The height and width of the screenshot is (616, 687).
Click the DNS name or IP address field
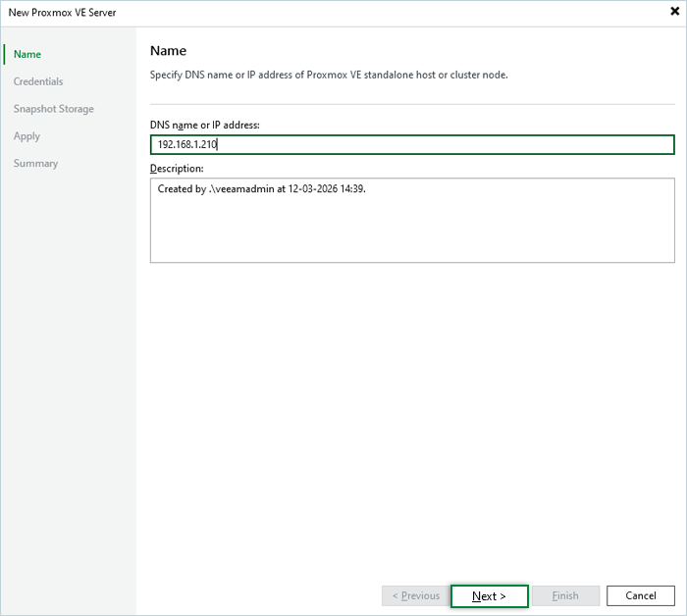(412, 145)
